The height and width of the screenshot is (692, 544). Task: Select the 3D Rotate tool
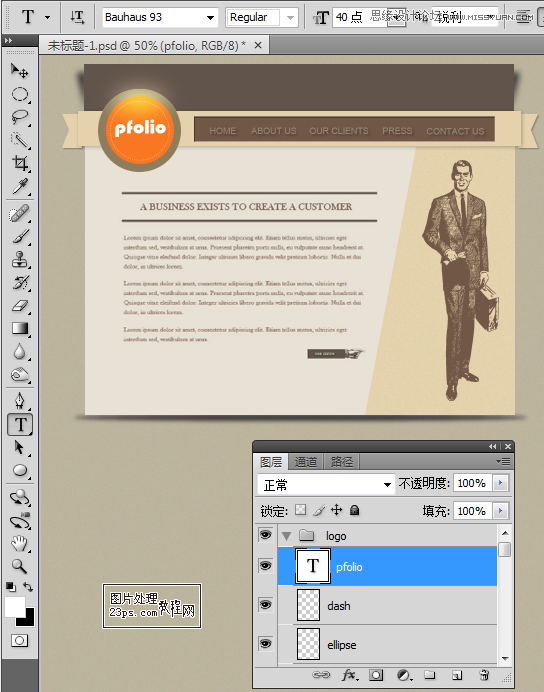point(19,497)
